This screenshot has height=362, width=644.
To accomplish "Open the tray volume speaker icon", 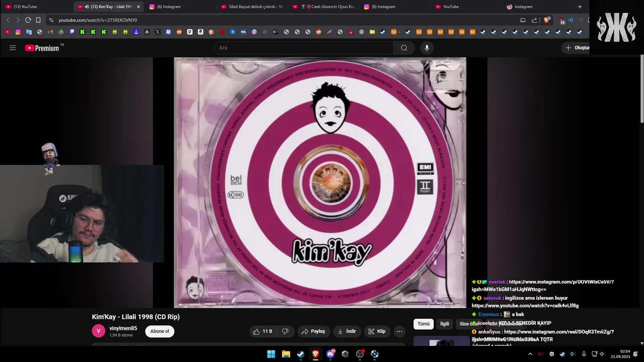I will [602, 354].
